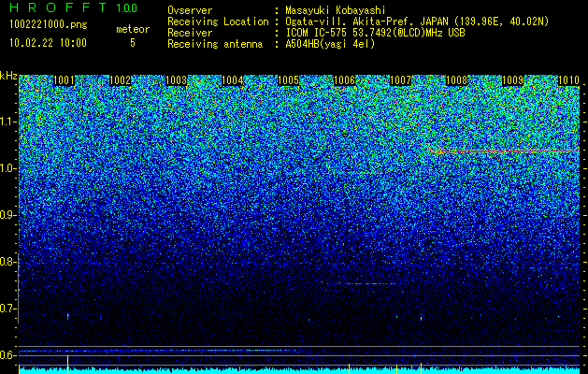Click the 0.8 kHz axis label
The height and width of the screenshot is (374, 588).
coord(8,262)
